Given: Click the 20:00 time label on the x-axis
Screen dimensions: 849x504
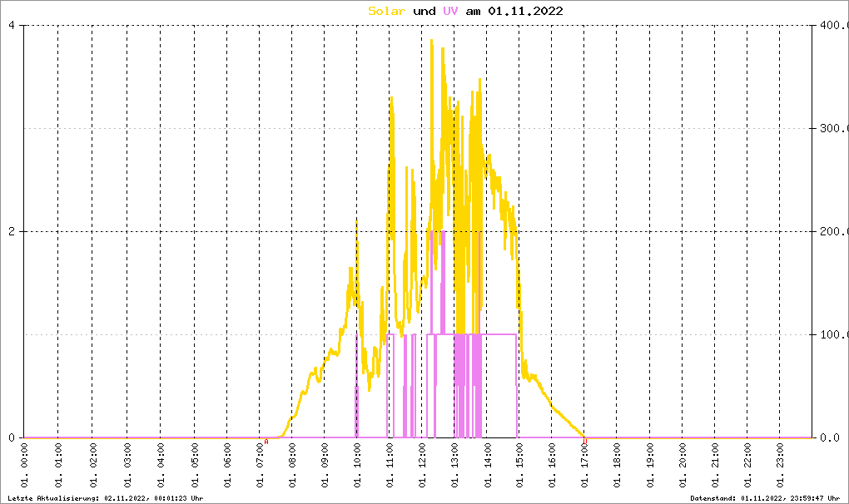Looking at the screenshot, I should coord(682,466).
